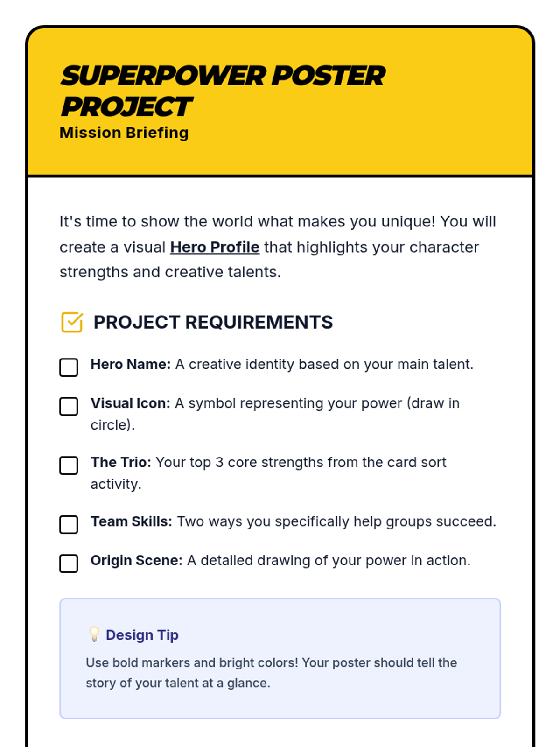Click the Project Requirements heading
Image resolution: width=560 pixels, height=747 pixels.
point(213,322)
